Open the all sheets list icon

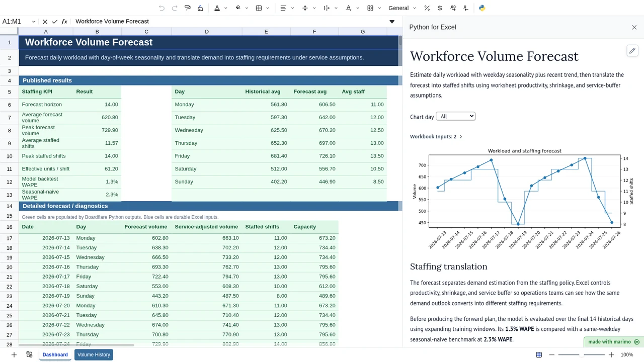[x=29, y=354]
